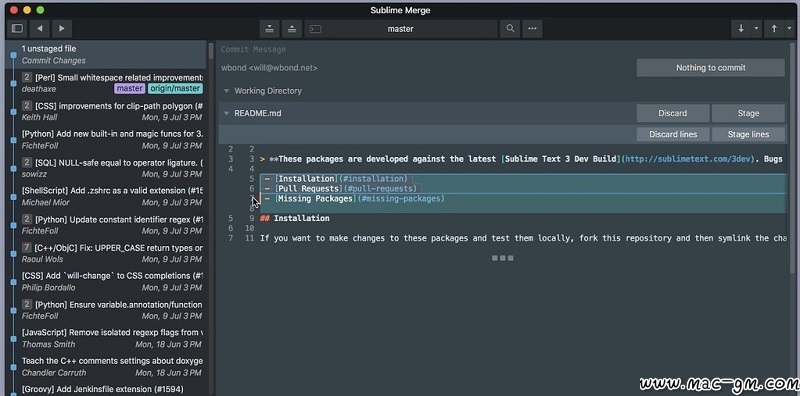Open the pull options dropdown arrow
The image size is (800, 396).
point(756,29)
